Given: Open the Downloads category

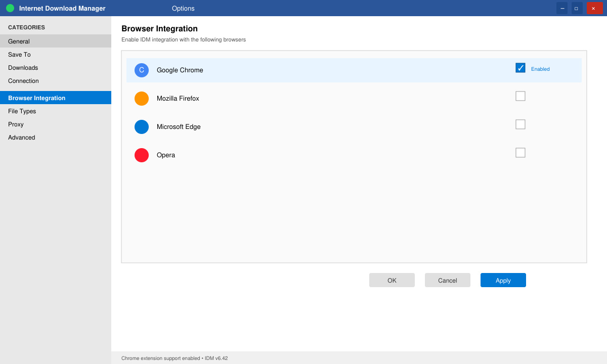Looking at the screenshot, I should [x=56, y=68].
